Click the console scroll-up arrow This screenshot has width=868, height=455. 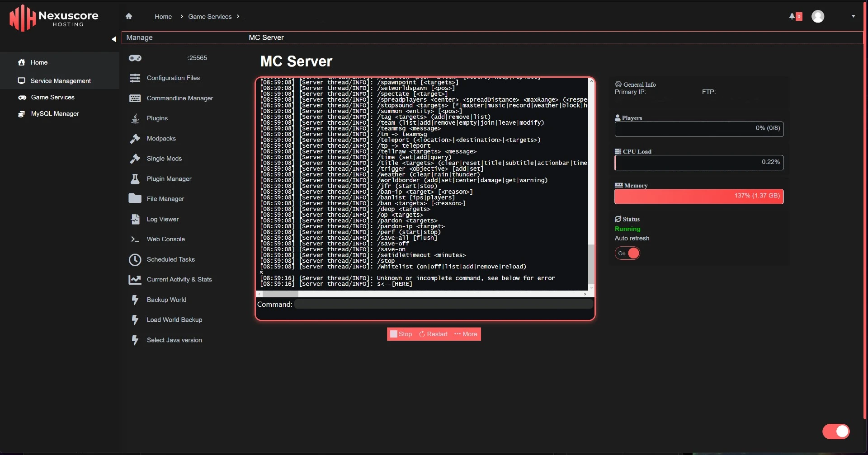591,80
